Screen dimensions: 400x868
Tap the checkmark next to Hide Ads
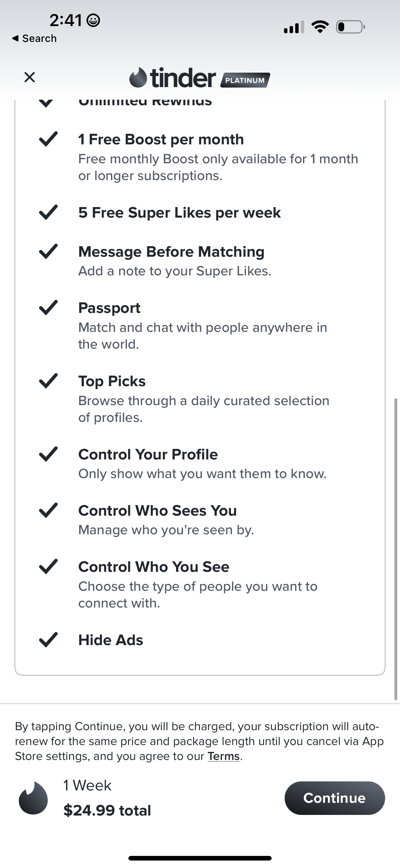click(48, 640)
